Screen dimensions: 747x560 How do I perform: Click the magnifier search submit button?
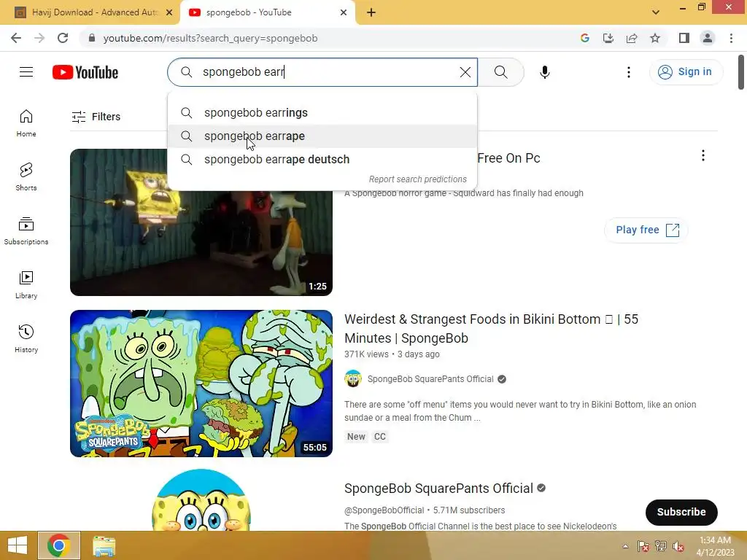click(500, 72)
